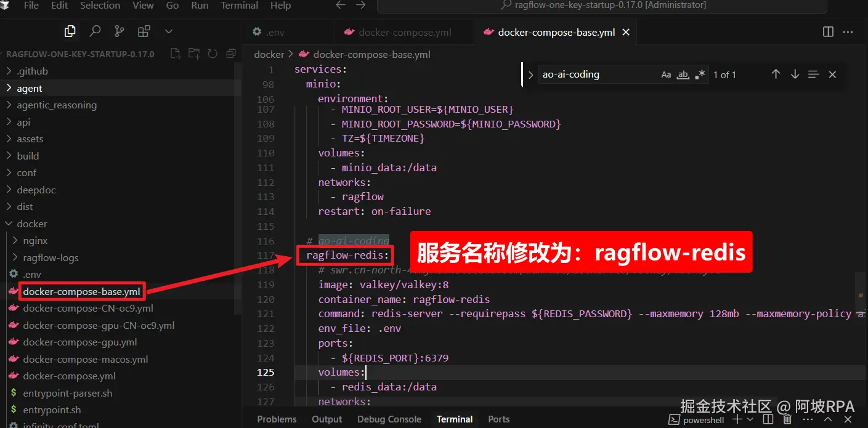Open the Edit menu
Screen dimensions: 868x428
pyautogui.click(x=60, y=5)
